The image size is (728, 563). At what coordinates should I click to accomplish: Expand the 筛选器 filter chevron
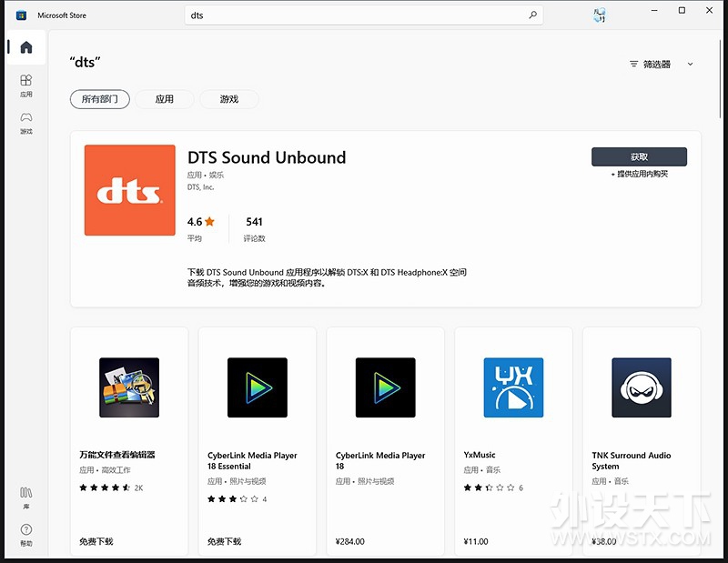point(691,64)
